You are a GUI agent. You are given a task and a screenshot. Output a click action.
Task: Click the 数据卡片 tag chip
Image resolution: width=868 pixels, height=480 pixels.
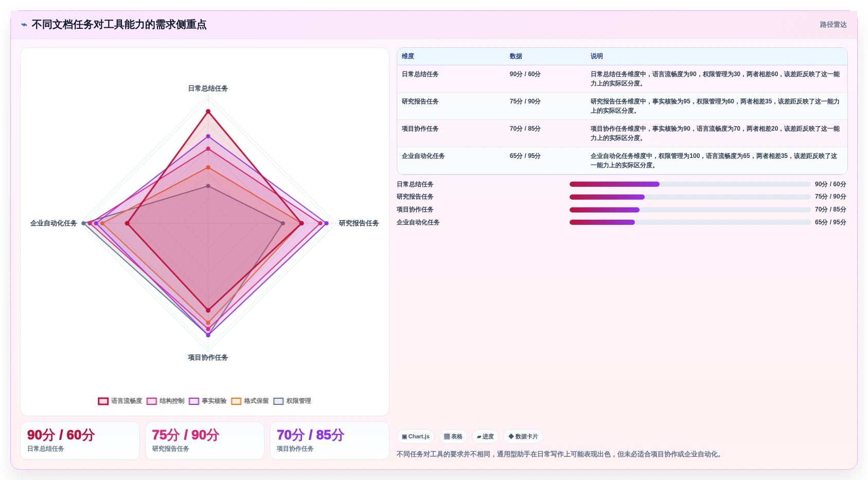point(523,437)
